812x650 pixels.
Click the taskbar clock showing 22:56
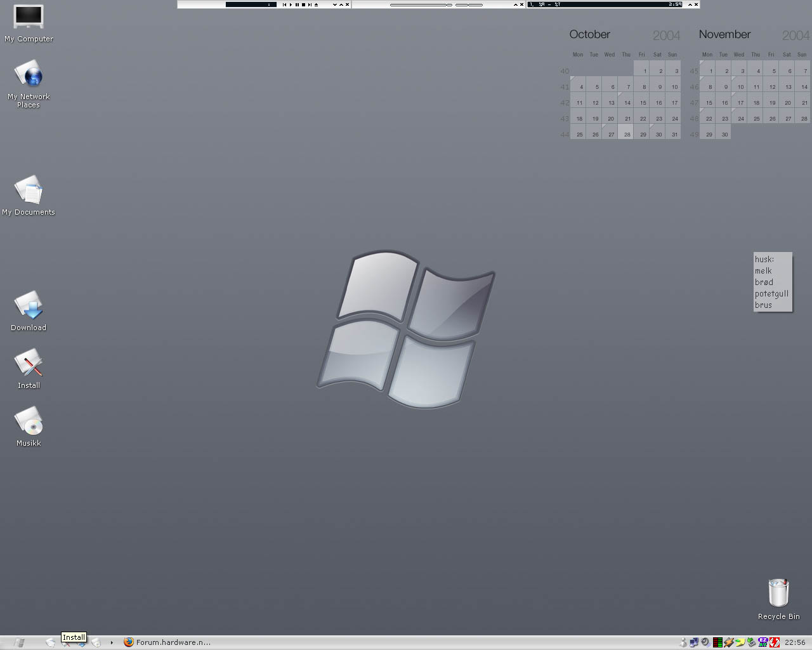pos(795,642)
